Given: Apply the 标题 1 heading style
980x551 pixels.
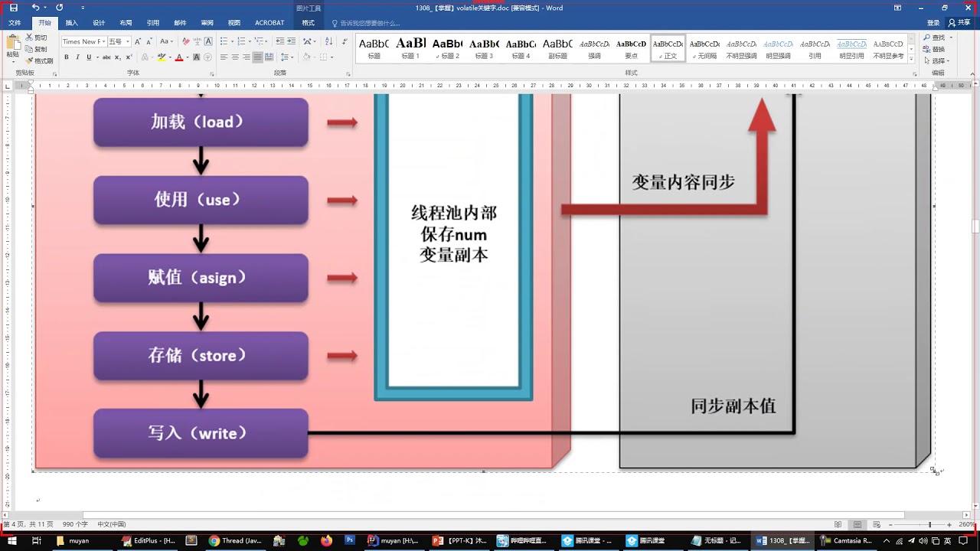Looking at the screenshot, I should [411, 48].
